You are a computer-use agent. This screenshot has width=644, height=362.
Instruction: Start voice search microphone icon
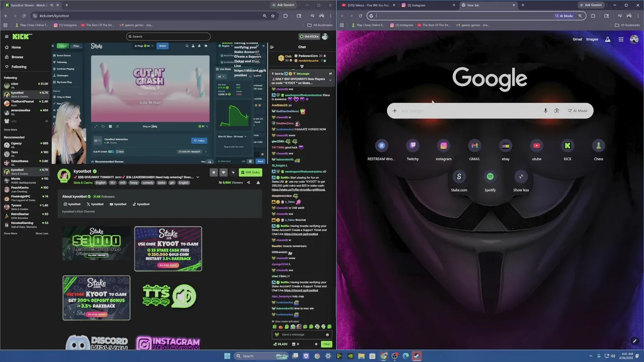pyautogui.click(x=545, y=111)
